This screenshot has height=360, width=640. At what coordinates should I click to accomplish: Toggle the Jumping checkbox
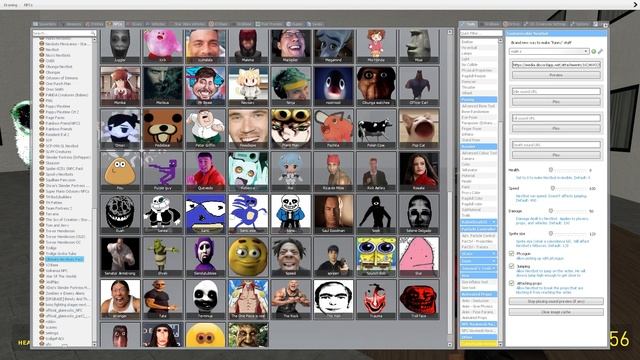[x=511, y=266]
